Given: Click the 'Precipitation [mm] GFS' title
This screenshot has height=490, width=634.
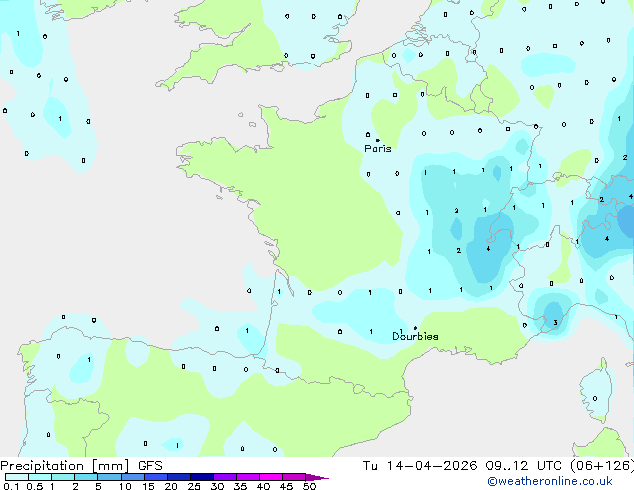Looking at the screenshot, I should coord(81,466).
